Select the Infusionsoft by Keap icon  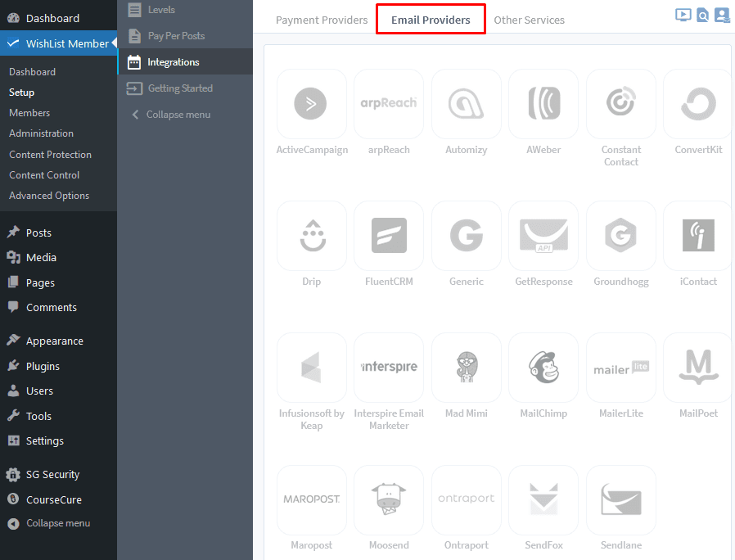coord(312,368)
